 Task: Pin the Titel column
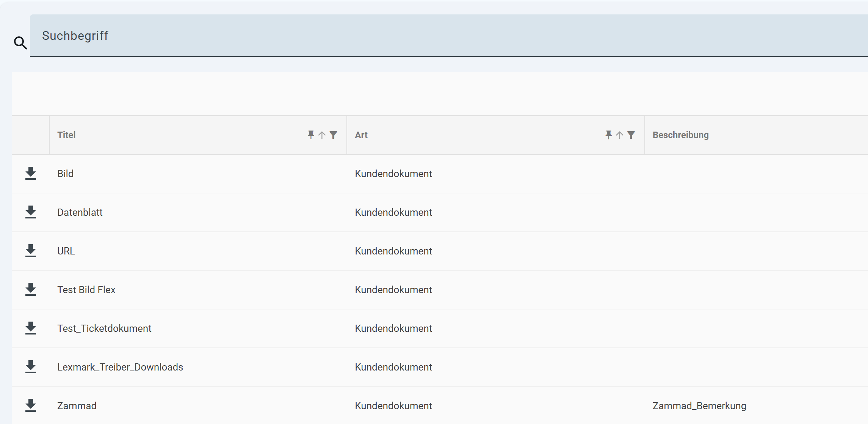click(x=311, y=135)
